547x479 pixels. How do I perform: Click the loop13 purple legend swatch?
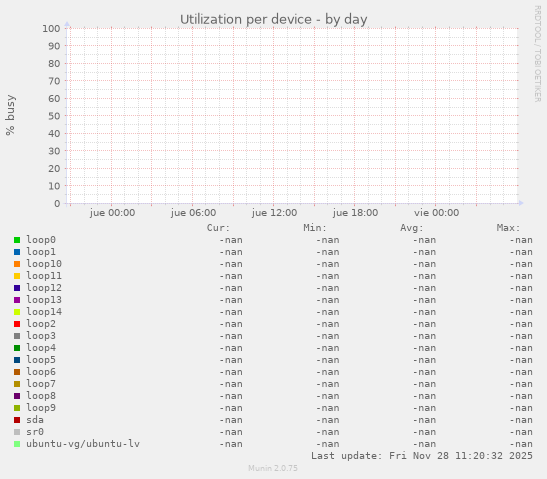17,300
